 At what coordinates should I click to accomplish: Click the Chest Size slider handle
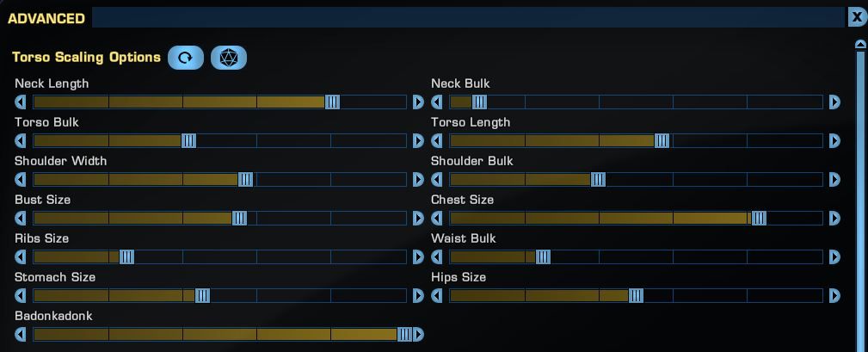[759, 218]
